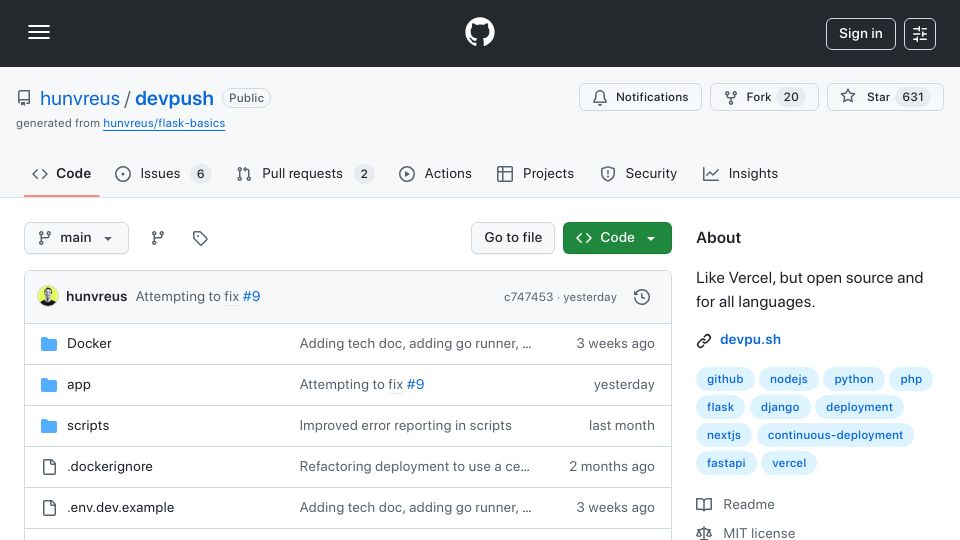The width and height of the screenshot is (960, 540).
Task: Expand the main branch dropdown
Action: [x=77, y=238]
